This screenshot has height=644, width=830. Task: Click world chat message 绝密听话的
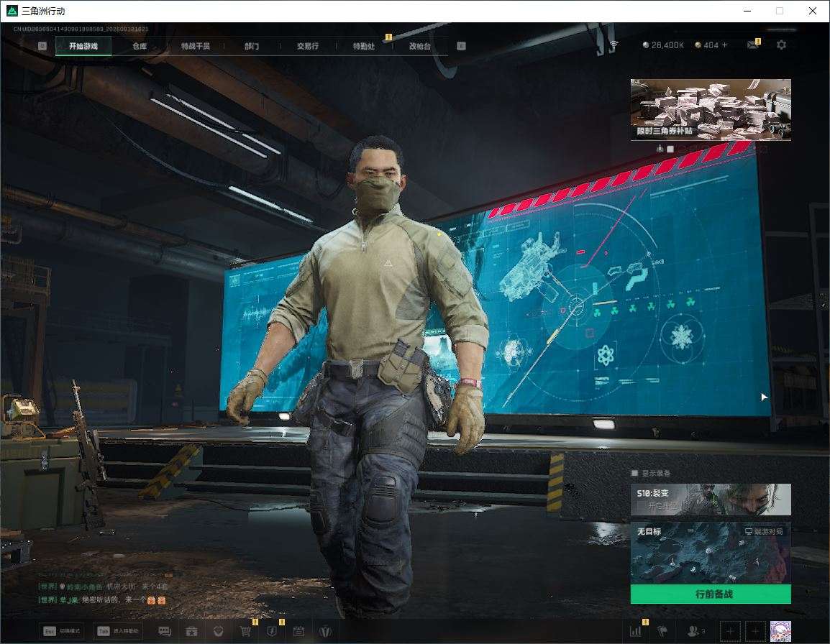102,599
